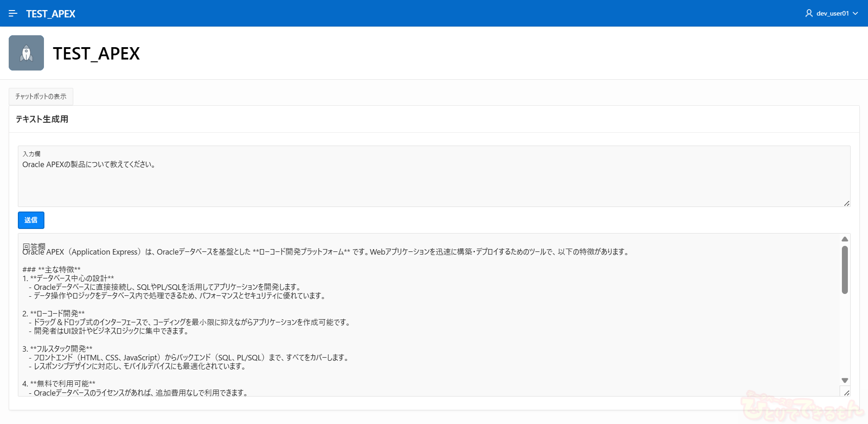
Task: Click the 入力欄 resize handle
Action: (x=846, y=203)
